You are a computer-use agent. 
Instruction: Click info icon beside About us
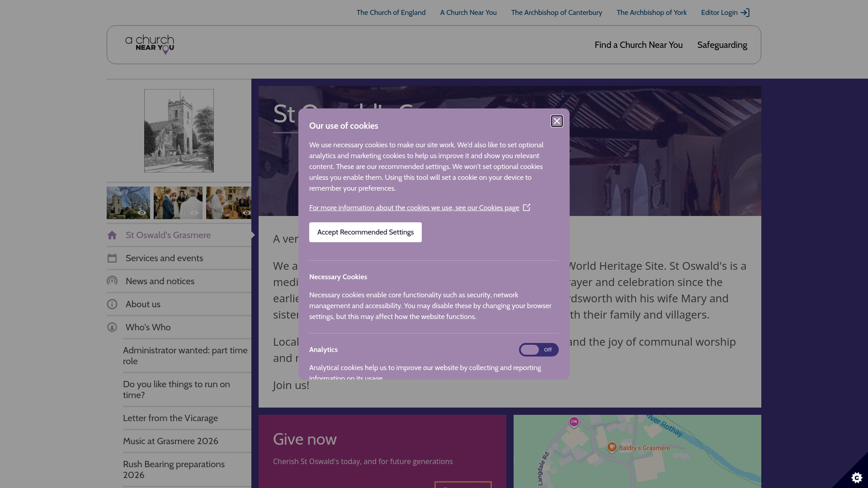(x=112, y=304)
